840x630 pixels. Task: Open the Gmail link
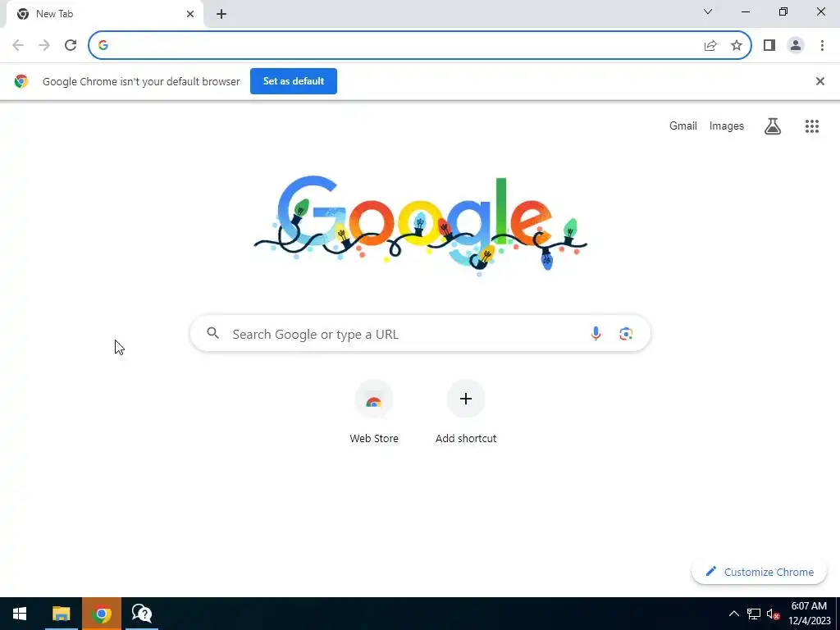click(x=683, y=126)
